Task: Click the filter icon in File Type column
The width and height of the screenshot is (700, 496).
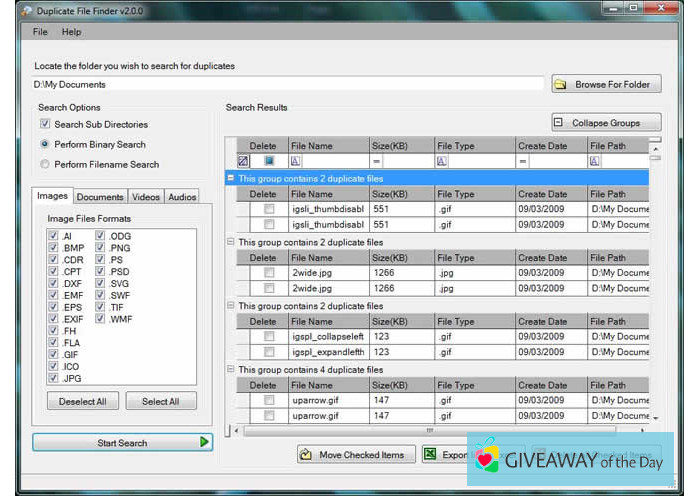Action: [442, 161]
